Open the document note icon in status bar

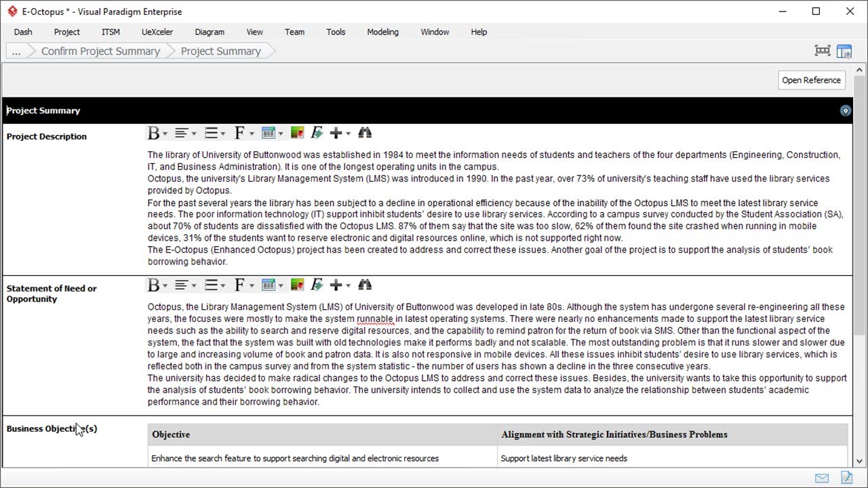pos(846,478)
